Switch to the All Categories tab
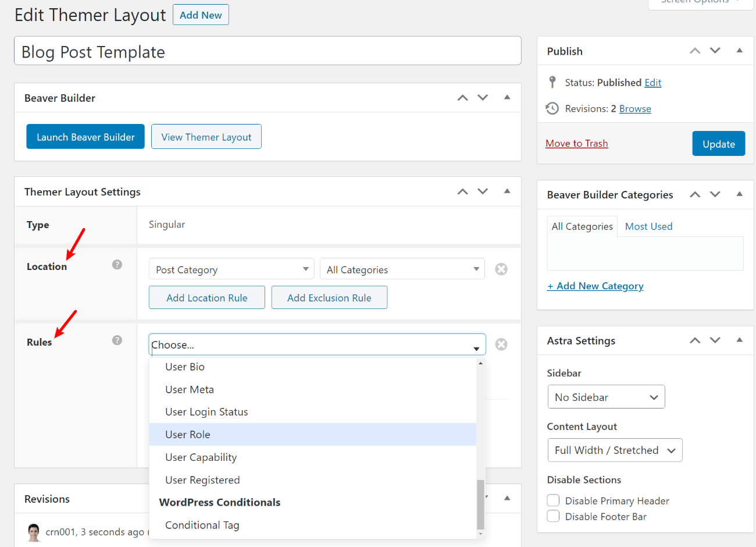This screenshot has width=756, height=547. (582, 226)
